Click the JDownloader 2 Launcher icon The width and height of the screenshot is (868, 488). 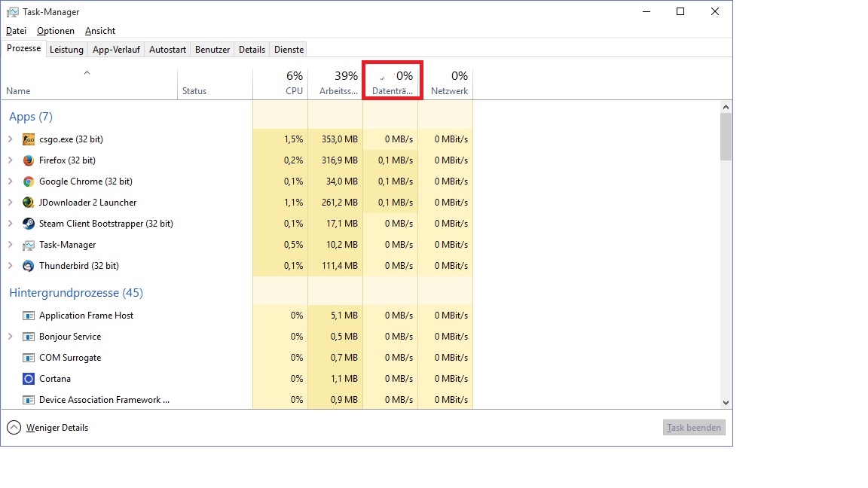click(x=28, y=203)
